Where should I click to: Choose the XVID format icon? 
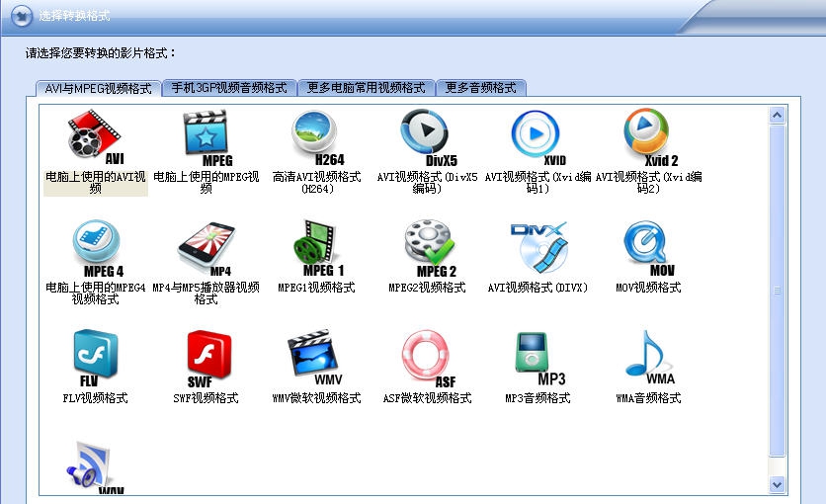(537, 137)
